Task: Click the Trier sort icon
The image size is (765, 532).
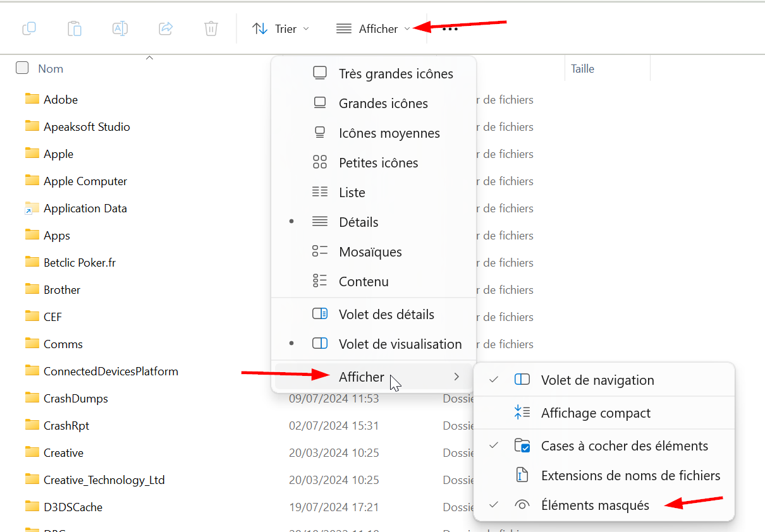Action: pyautogui.click(x=260, y=28)
